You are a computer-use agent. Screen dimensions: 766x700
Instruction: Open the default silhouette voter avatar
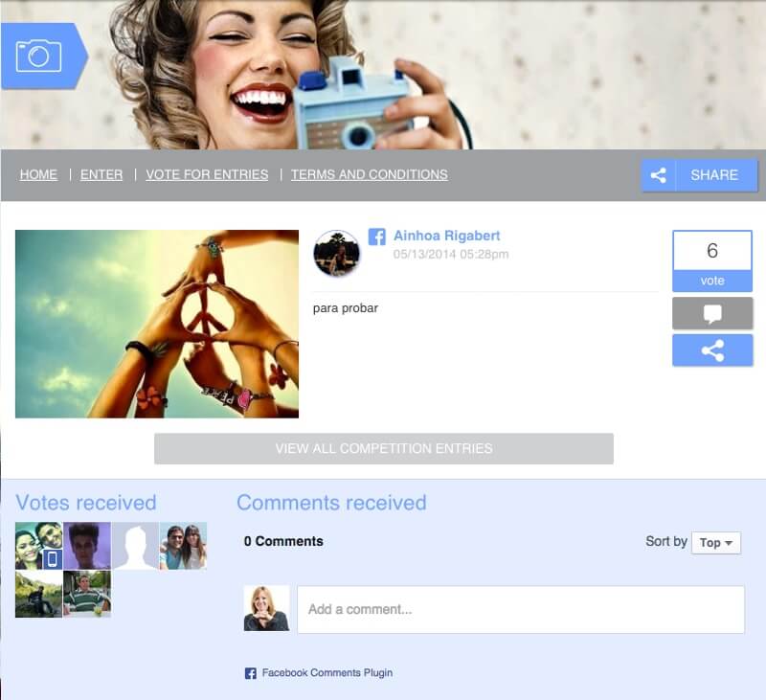135,546
